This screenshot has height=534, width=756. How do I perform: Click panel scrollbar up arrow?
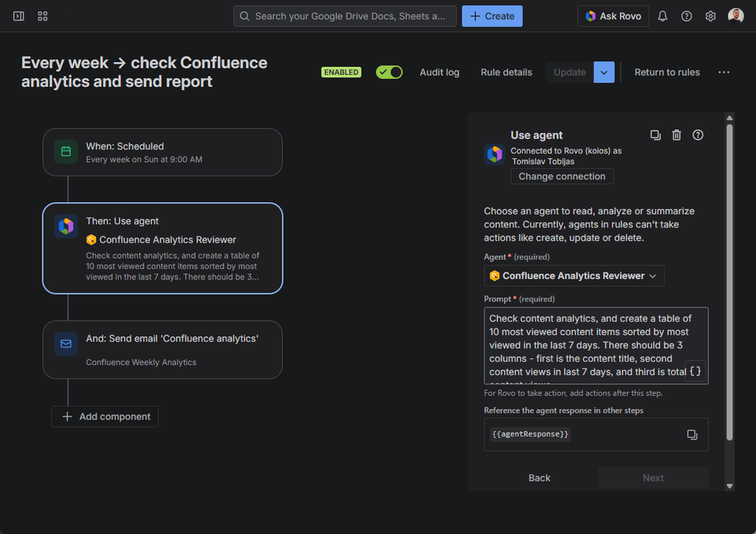point(730,117)
